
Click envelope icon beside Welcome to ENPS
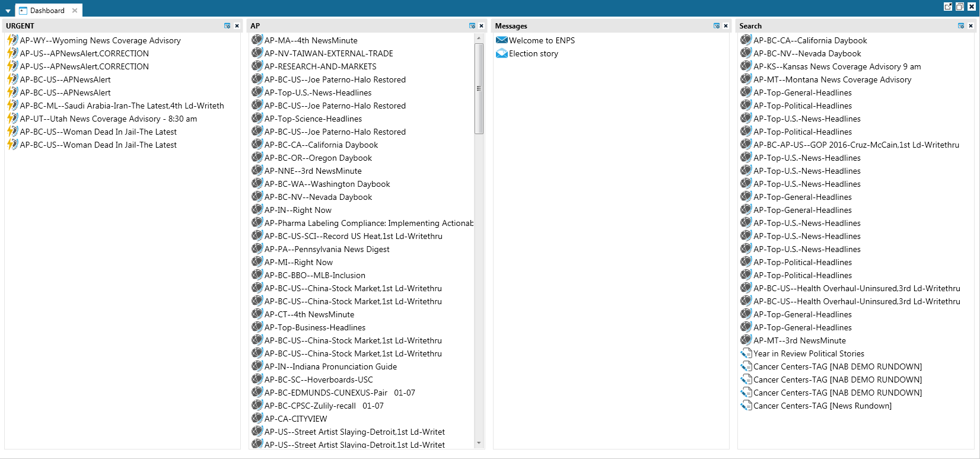[x=502, y=40]
